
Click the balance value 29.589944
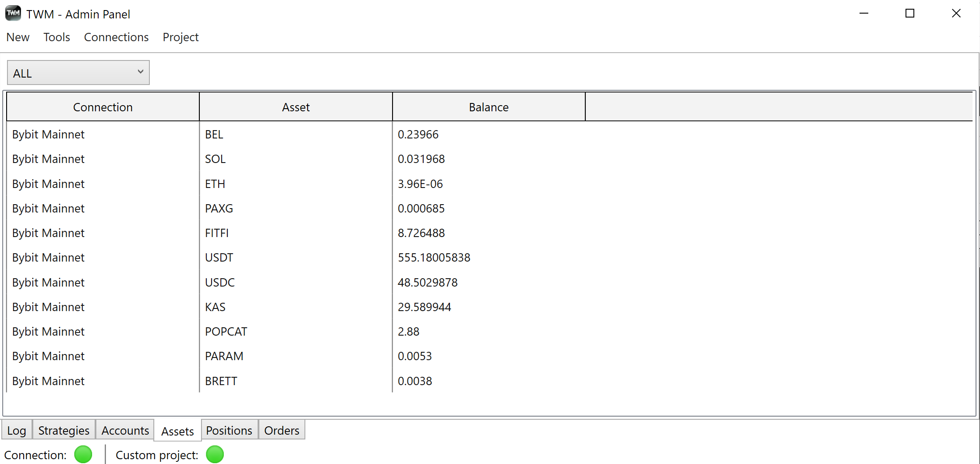click(424, 307)
